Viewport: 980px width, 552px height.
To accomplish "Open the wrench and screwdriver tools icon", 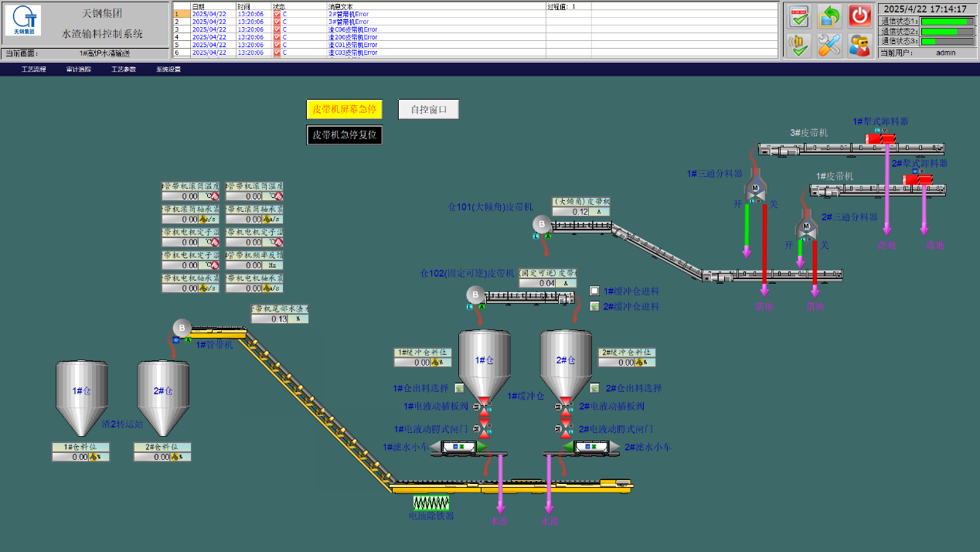I will point(829,45).
